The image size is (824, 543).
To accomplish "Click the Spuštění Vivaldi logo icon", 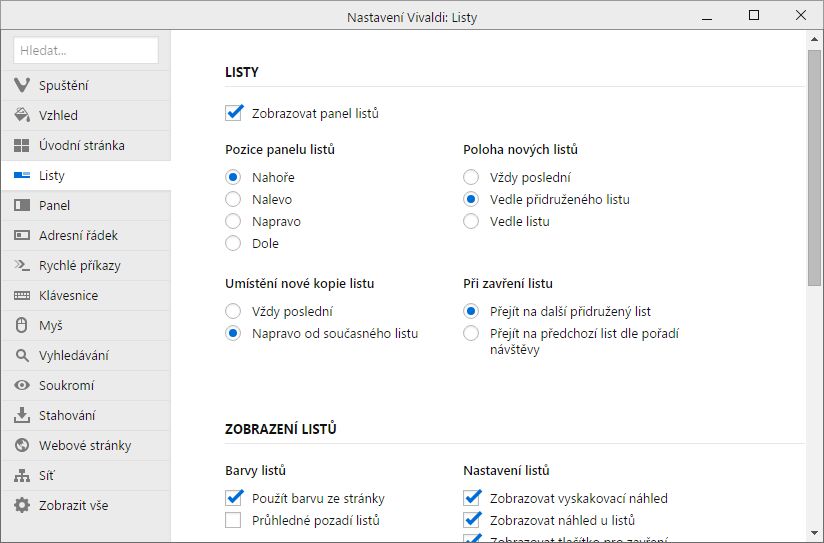I will tap(22, 86).
